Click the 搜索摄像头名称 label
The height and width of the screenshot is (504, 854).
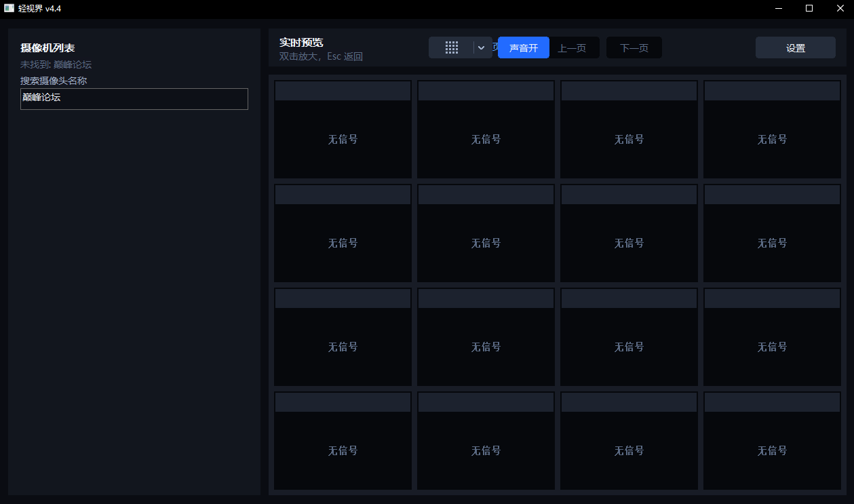point(54,81)
